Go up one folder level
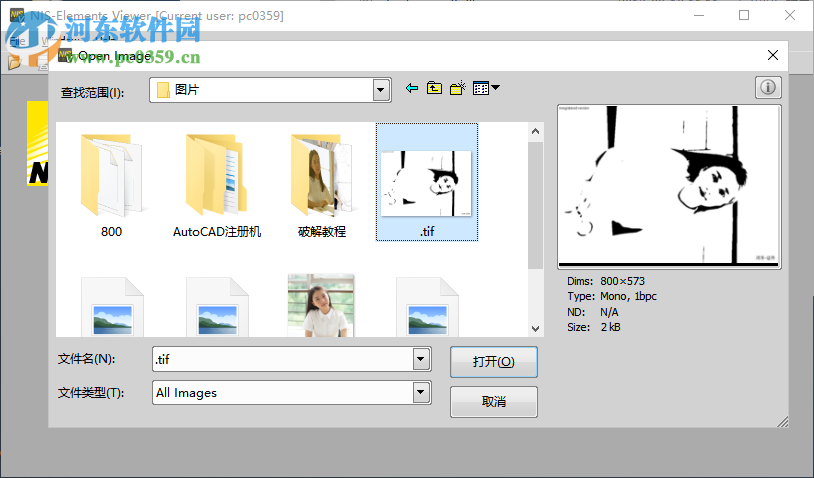Screen dimensions: 814x478 pos(435,88)
